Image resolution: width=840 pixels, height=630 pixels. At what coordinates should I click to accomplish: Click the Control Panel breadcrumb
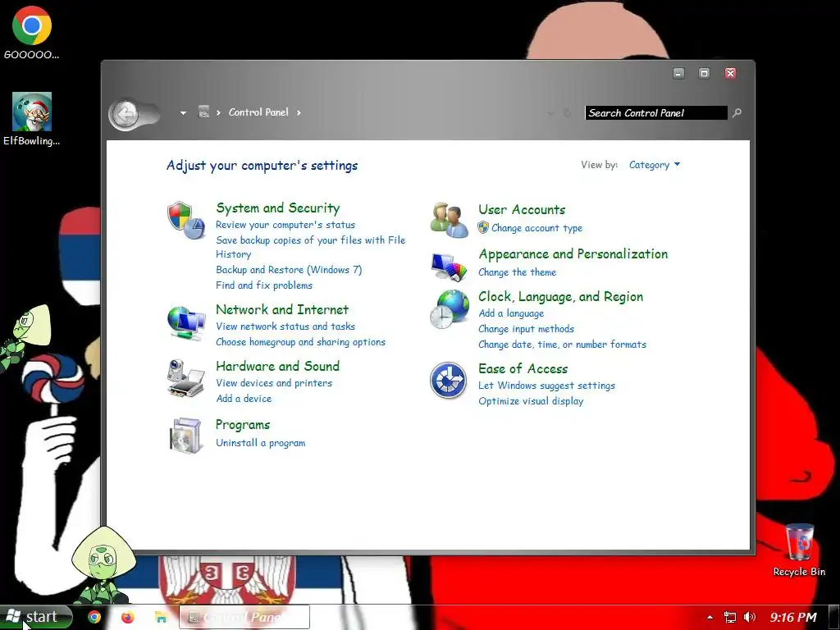click(258, 112)
